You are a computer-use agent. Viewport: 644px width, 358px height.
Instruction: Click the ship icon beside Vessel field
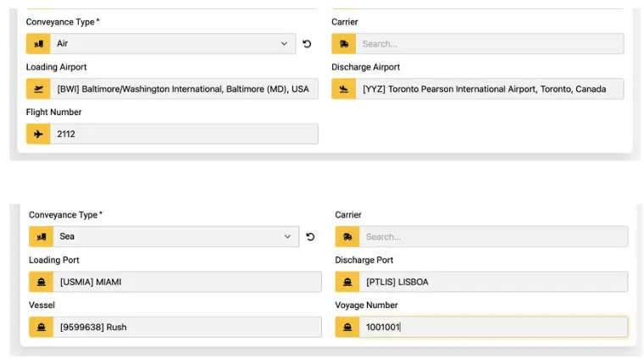point(41,327)
